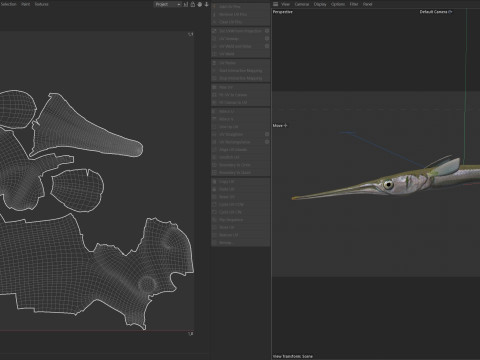This screenshot has height=360, width=480.
Task: Click the lock icon beside Project dropdown
Action: [193, 4]
